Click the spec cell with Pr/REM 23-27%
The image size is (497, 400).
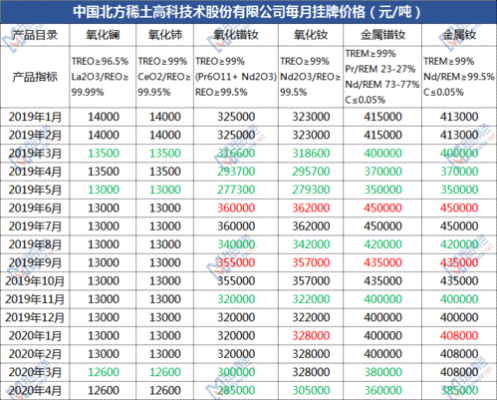382,77
